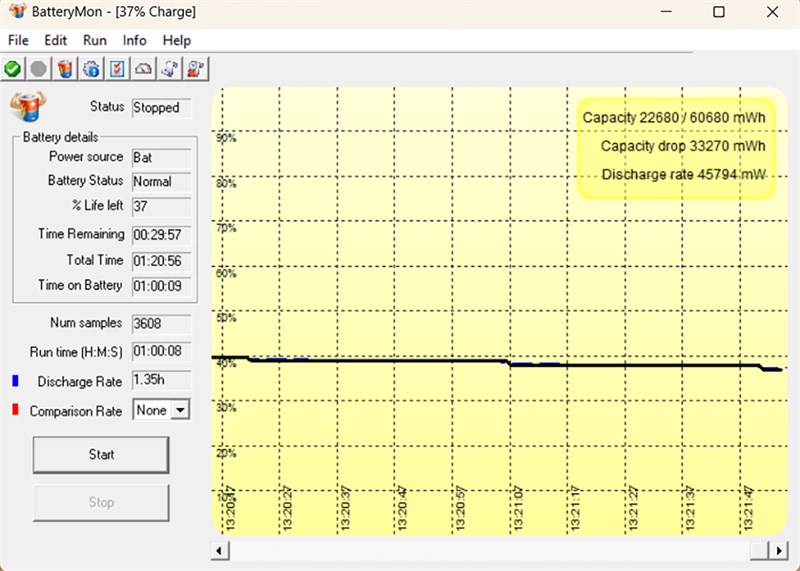Click the 13:21:07 time label on graph

pos(519,508)
